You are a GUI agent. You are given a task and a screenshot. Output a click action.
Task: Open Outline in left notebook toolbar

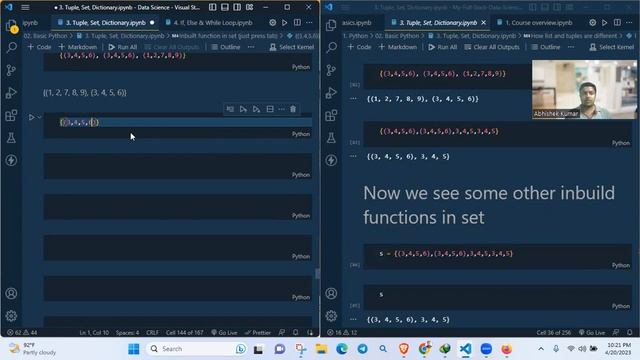225,47
